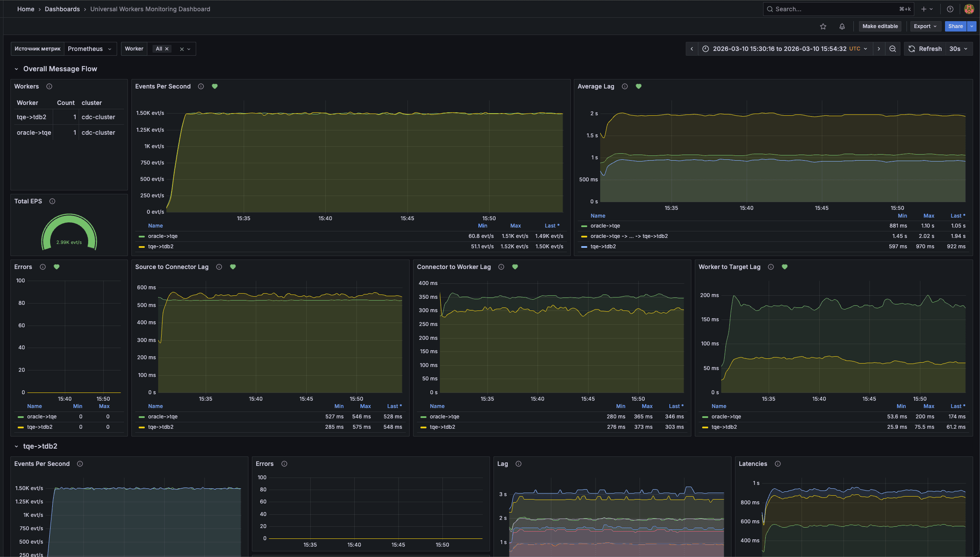Show info for Average Lag panel
This screenshot has height=557, width=980.
click(x=625, y=86)
